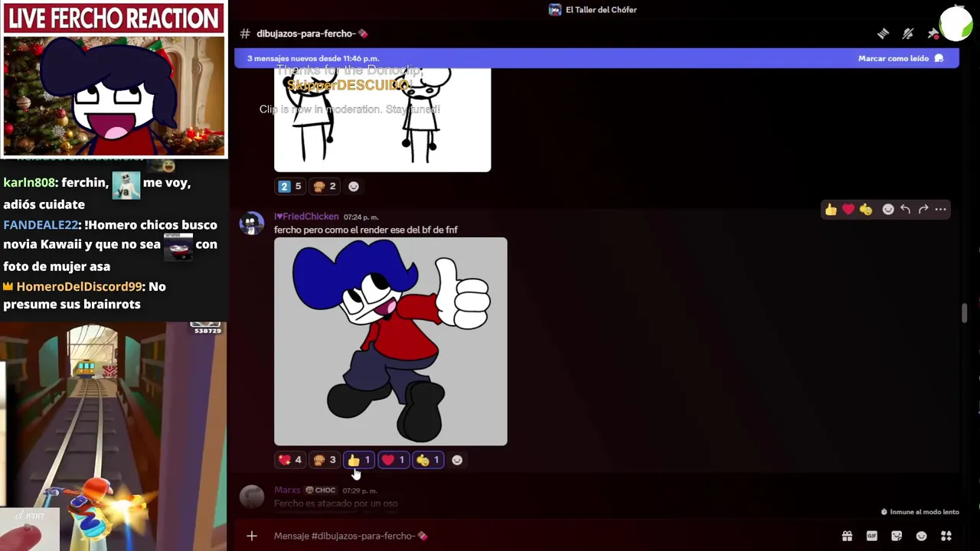This screenshot has height=551, width=980.
Task: Click the '3 mensajes nuevos' banner
Action: (596, 58)
